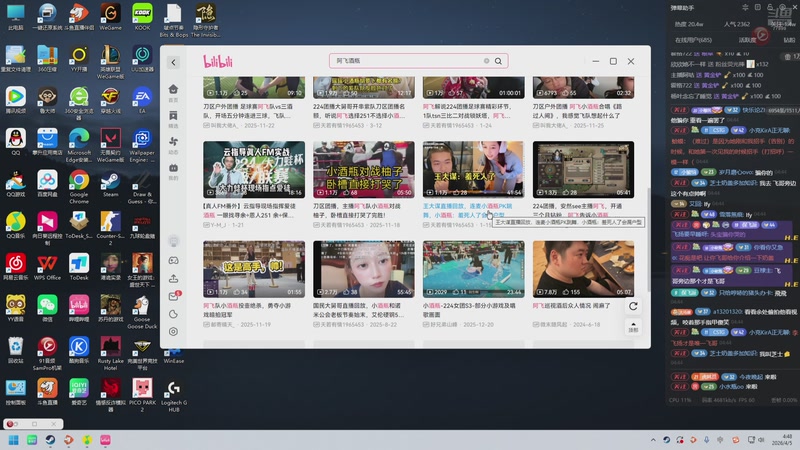Screen dimensions: 800x450
Task: Click the play icon in 弹幕助手 panel header
Action: click(762, 35)
